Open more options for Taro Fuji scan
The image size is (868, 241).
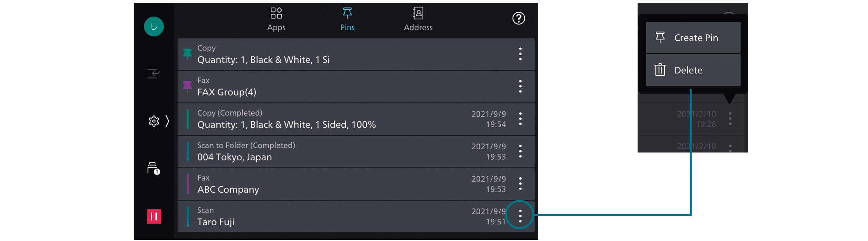click(x=520, y=216)
